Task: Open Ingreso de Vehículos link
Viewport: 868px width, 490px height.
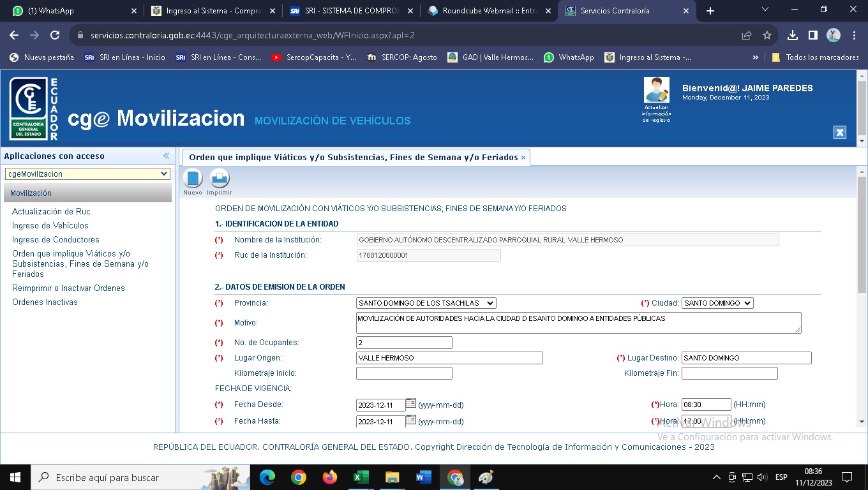Action: click(x=50, y=225)
